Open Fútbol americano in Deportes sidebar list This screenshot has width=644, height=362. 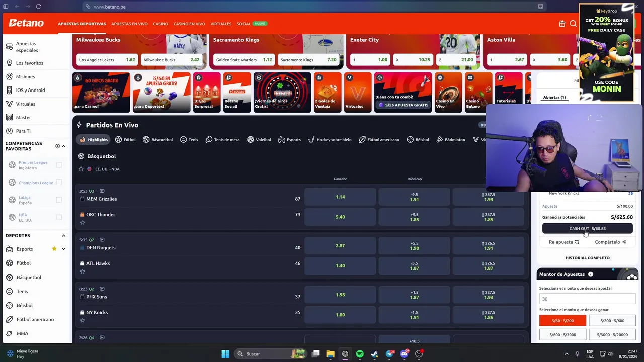(35, 319)
